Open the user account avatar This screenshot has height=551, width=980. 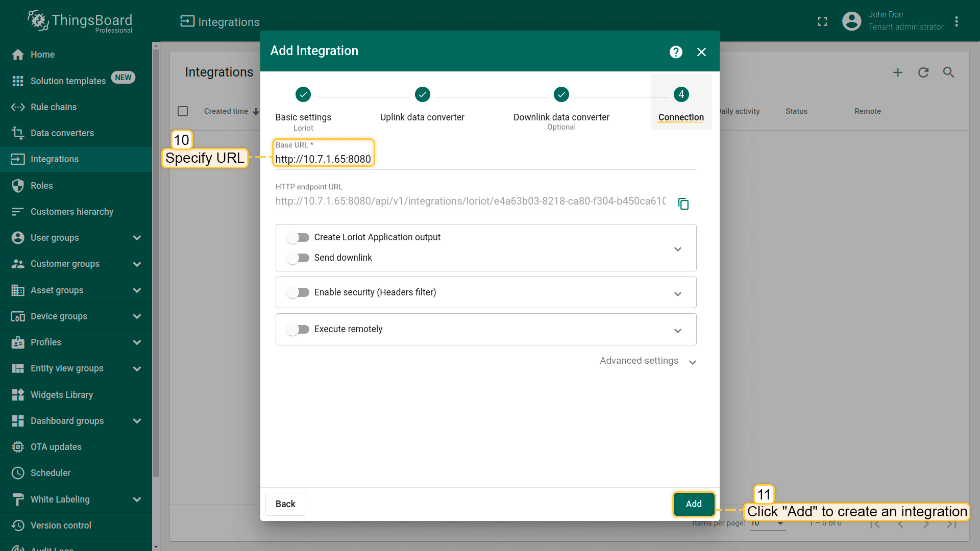click(x=851, y=21)
